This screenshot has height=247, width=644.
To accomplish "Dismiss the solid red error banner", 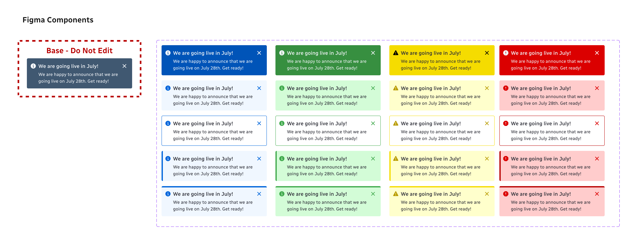I will (597, 53).
